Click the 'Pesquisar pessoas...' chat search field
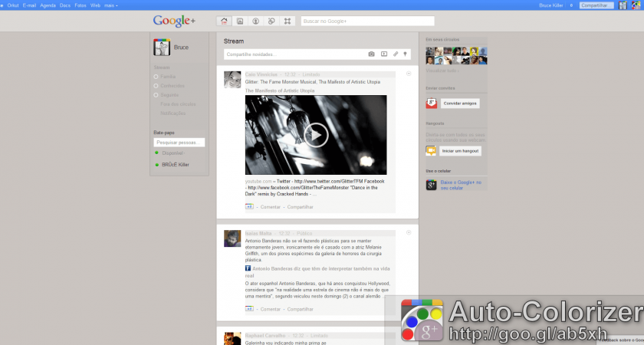 (179, 143)
